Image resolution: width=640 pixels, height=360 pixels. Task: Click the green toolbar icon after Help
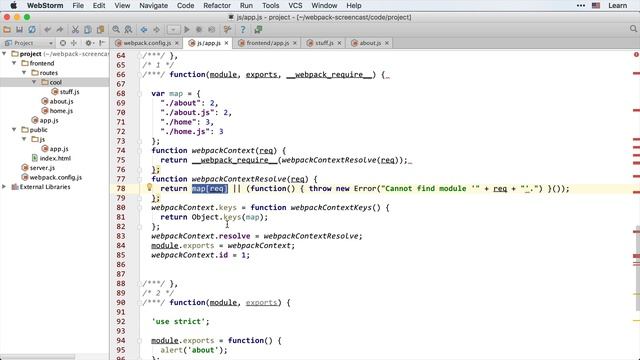tap(258, 29)
